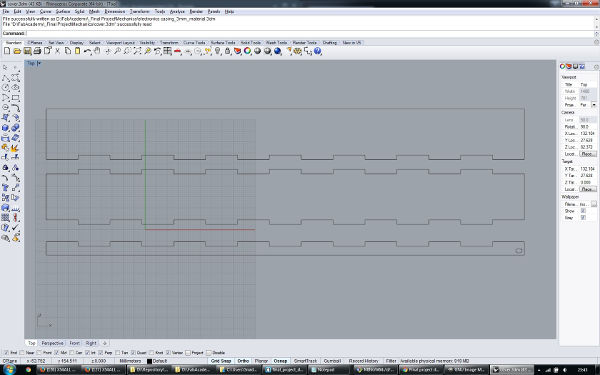Click the Camera Location Place button
This screenshot has height=375, width=600.
point(588,154)
